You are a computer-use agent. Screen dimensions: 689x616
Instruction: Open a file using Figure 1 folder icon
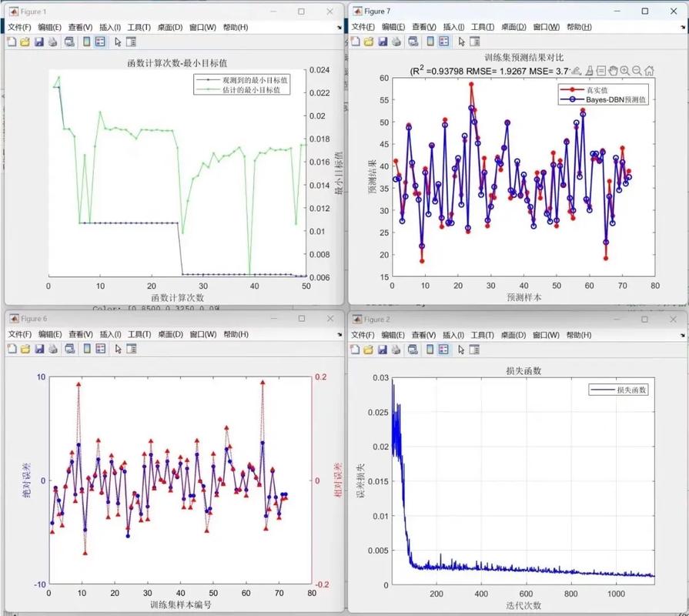point(26,42)
